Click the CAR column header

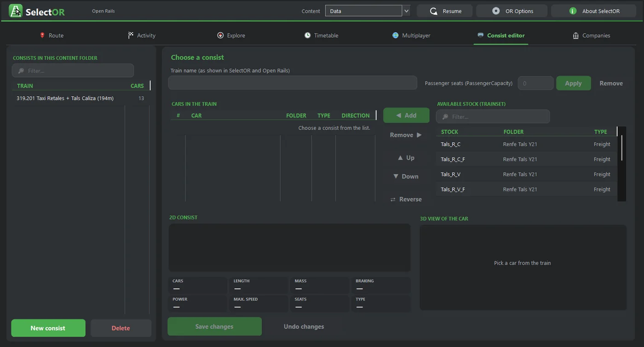(196, 116)
